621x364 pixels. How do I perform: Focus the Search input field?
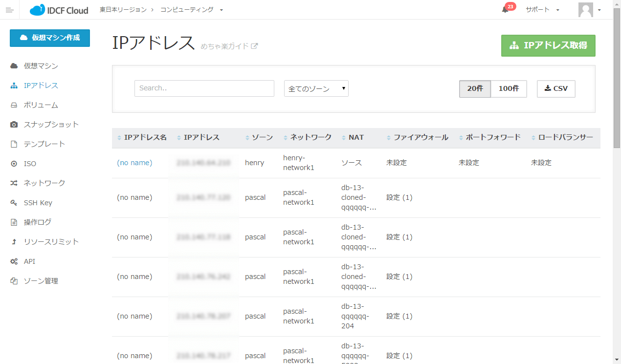pos(204,88)
